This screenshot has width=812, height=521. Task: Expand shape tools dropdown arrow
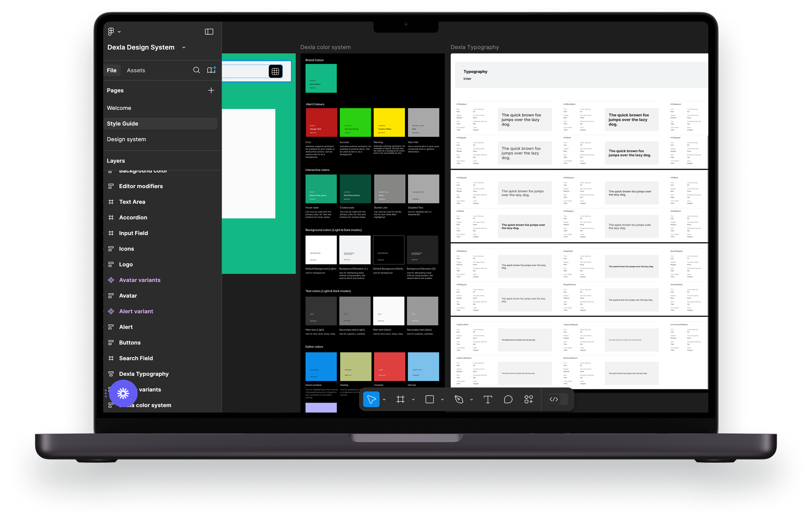pos(442,399)
